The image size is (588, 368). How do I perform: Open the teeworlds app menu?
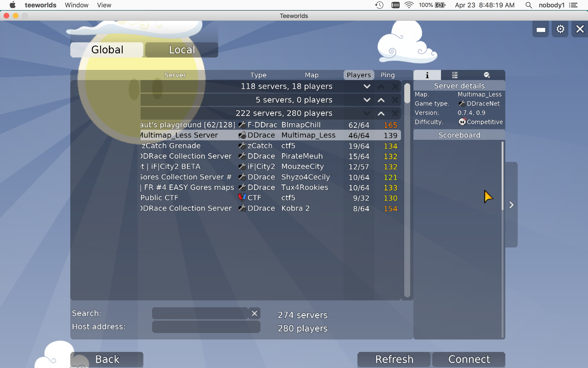[41, 5]
